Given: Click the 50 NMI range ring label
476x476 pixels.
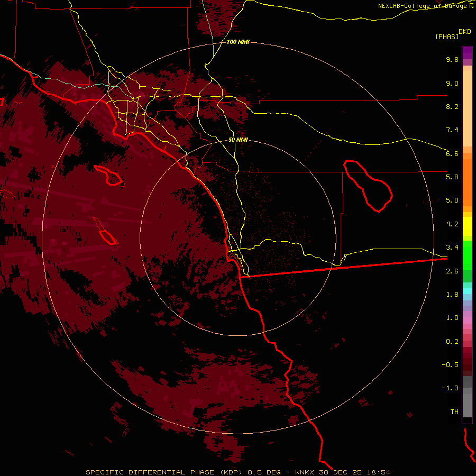Looking at the screenshot, I should (x=238, y=140).
